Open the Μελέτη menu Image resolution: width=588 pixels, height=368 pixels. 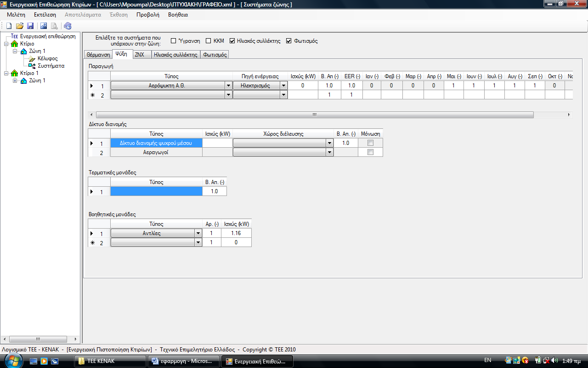pos(16,15)
